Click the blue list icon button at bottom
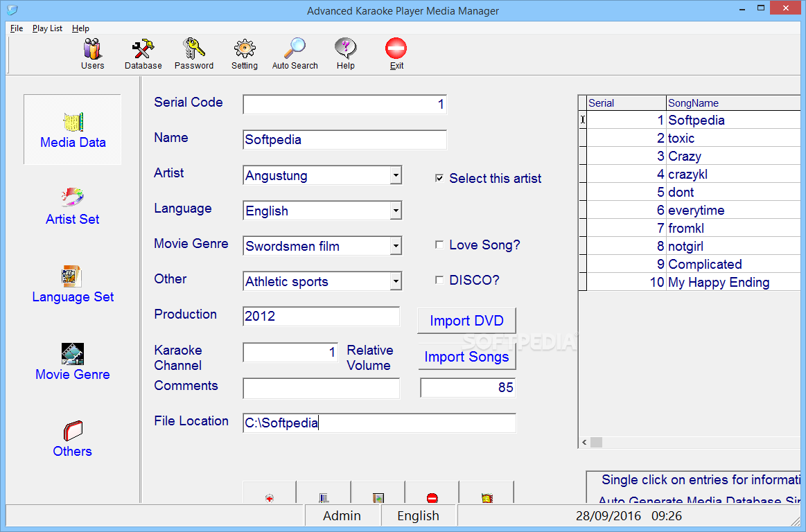The width and height of the screenshot is (806, 532). 324,493
